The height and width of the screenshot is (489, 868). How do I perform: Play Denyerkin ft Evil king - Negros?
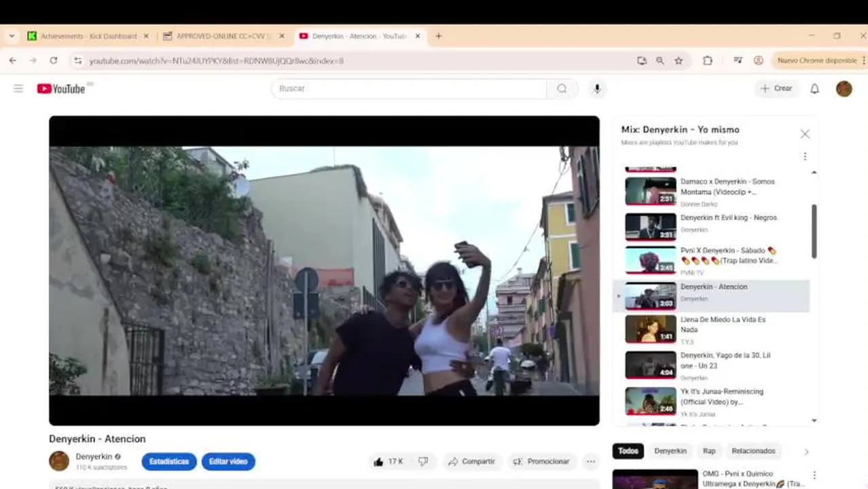click(x=712, y=227)
